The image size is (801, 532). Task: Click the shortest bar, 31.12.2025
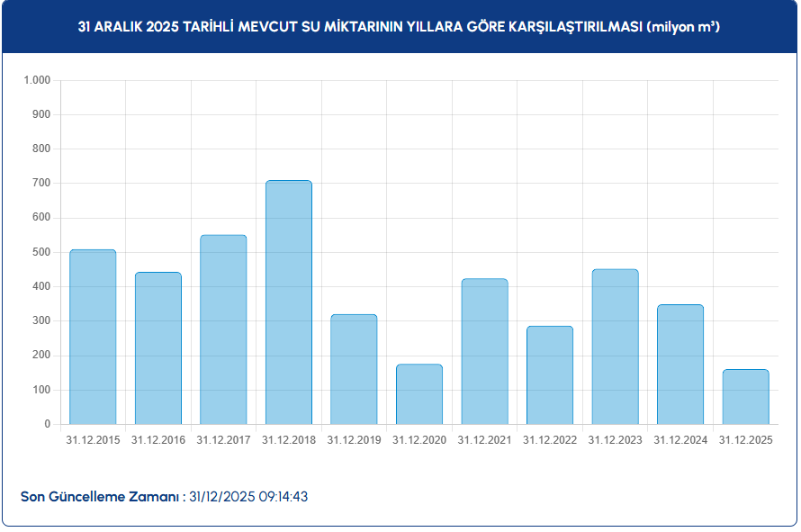tap(745, 397)
